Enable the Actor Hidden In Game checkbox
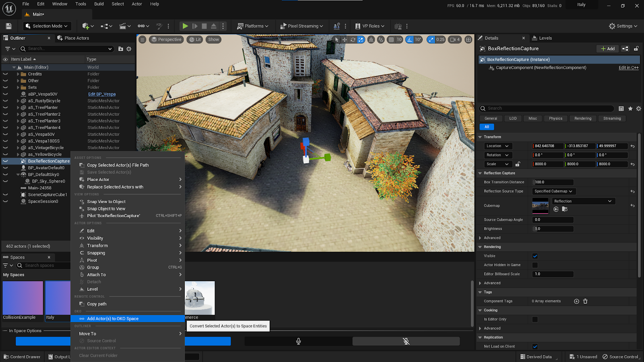Screen dimensions: 644x362 pyautogui.click(x=535, y=265)
